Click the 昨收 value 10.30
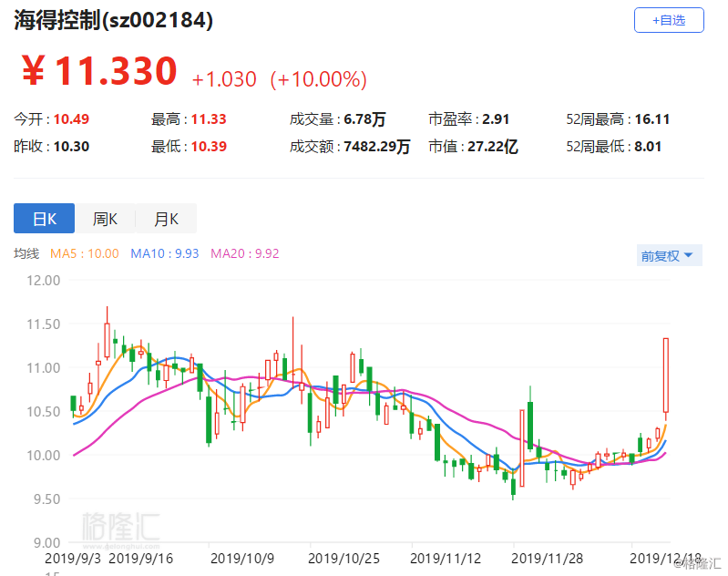Screen dimensions: 728x576 pyautogui.click(x=71, y=147)
